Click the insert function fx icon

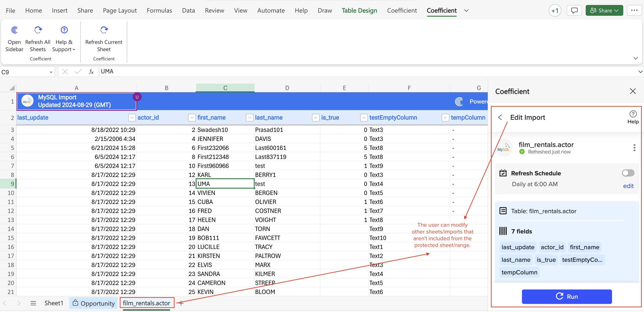coord(91,72)
